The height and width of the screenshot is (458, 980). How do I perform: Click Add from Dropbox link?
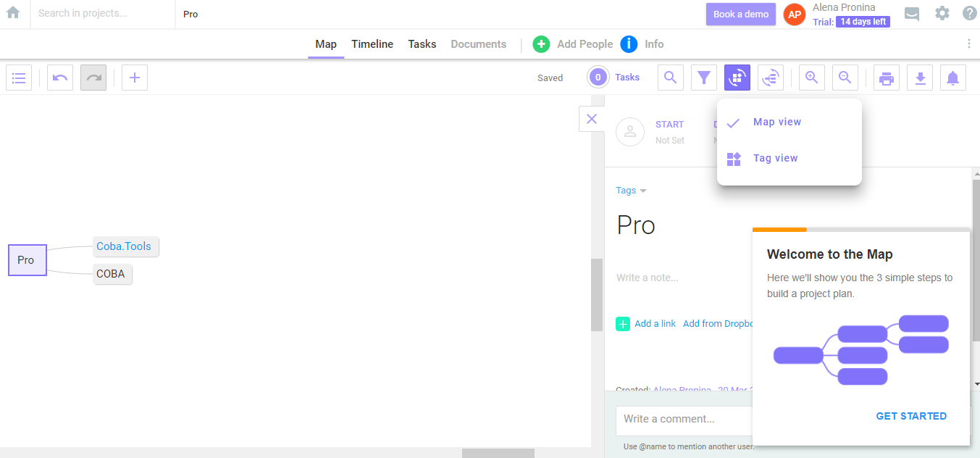pos(718,324)
